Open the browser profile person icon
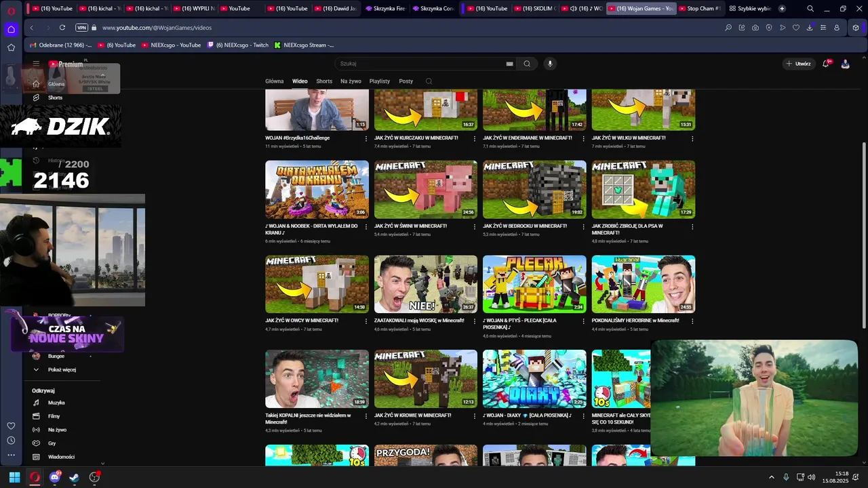 (837, 28)
